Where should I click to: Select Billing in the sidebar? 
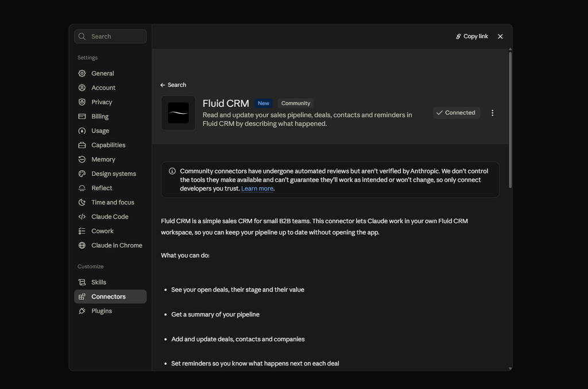pyautogui.click(x=110, y=116)
